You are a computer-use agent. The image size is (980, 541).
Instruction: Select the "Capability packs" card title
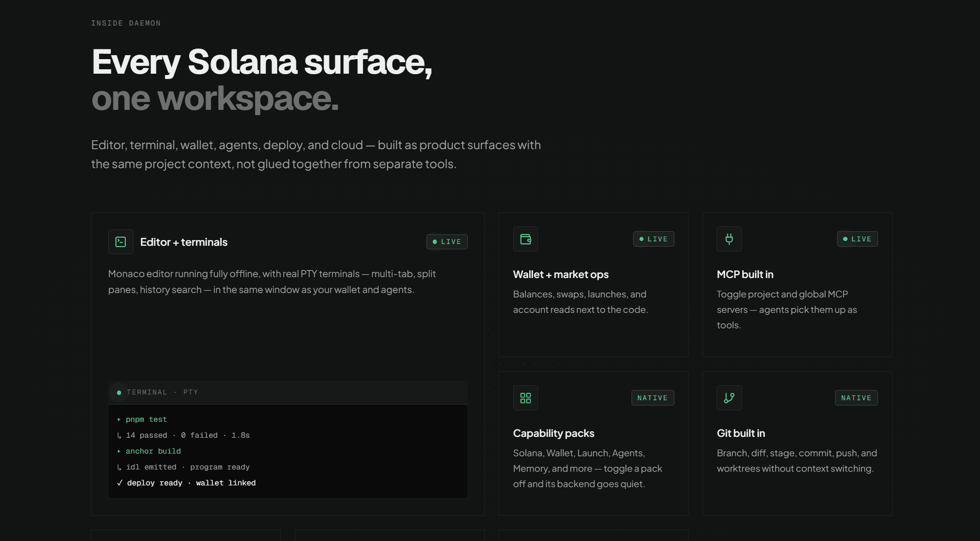tap(554, 433)
